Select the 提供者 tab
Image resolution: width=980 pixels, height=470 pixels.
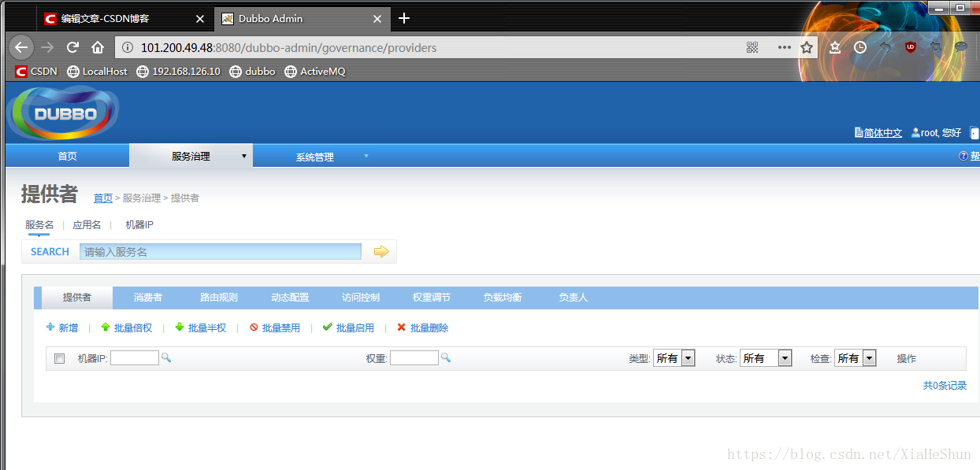(77, 298)
